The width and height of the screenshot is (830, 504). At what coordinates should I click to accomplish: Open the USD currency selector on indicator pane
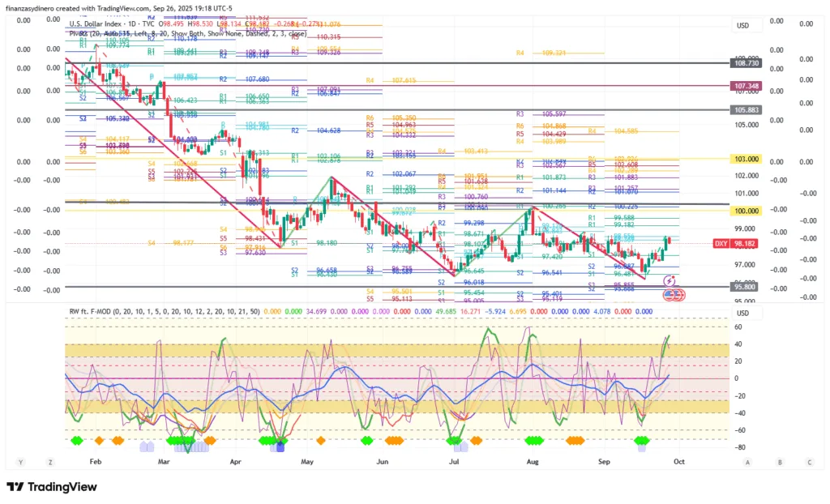[x=742, y=314]
